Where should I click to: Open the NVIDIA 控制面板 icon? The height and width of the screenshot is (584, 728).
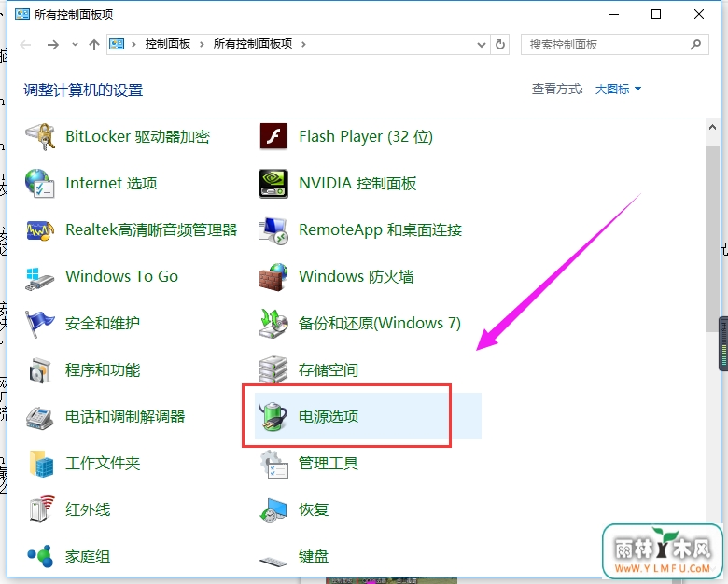point(273,184)
